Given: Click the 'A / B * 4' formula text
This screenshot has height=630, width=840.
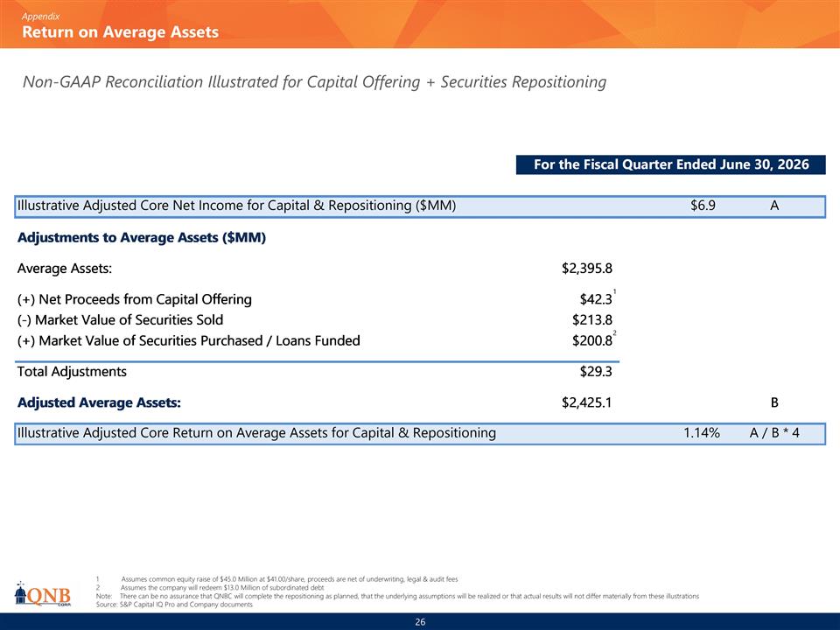Looking at the screenshot, I should (774, 433).
